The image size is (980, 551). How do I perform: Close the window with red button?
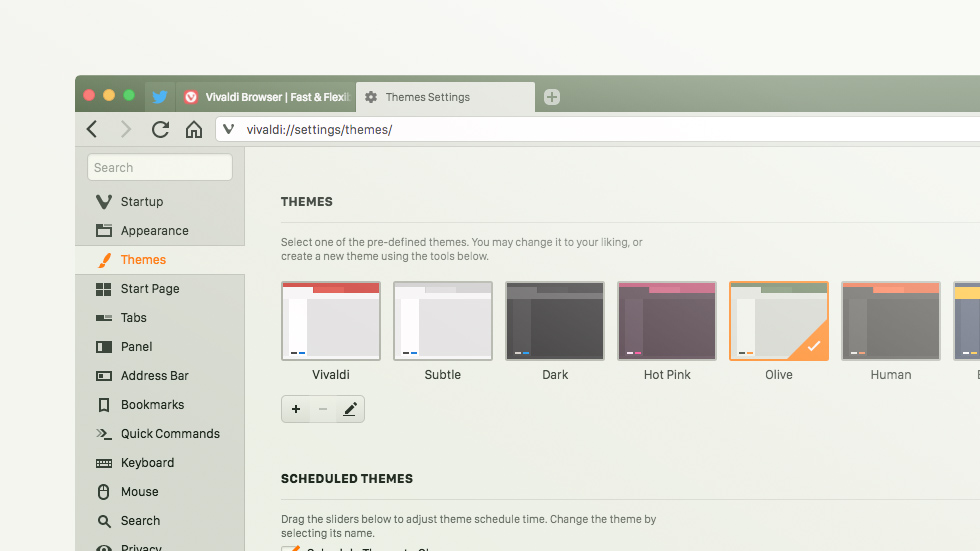[x=89, y=95]
